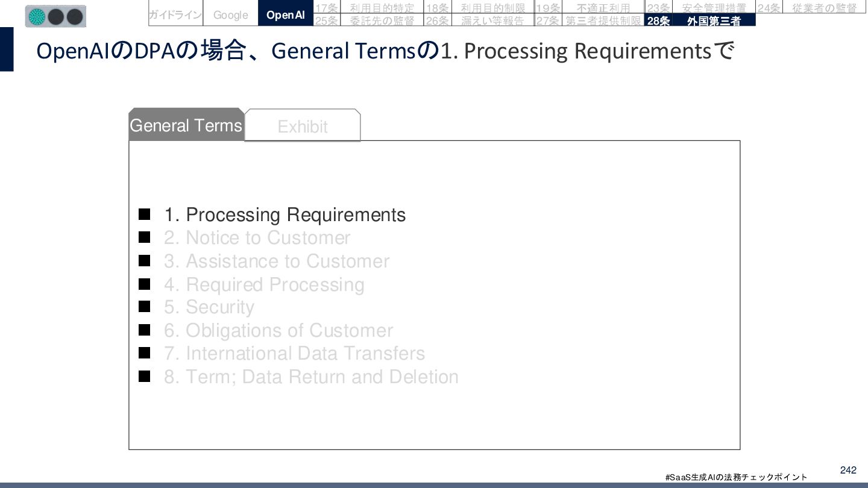Image resolution: width=868 pixels, height=488 pixels.
Task: Switch to the Google navigation tab
Action: 231,14
